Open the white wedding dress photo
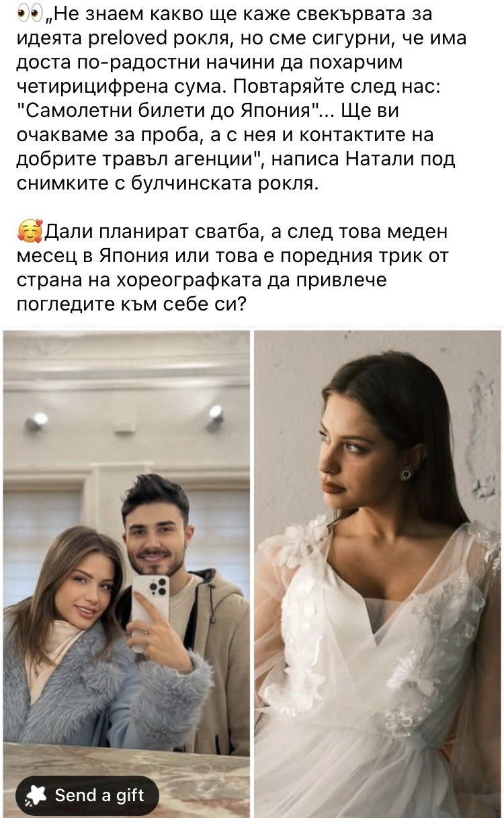The height and width of the screenshot is (818, 504). pyautogui.click(x=378, y=573)
